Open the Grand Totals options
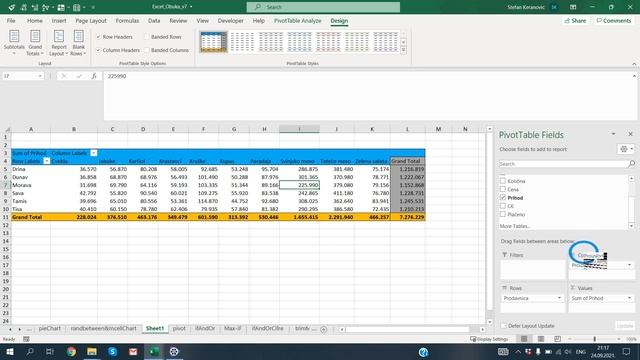 tap(35, 42)
